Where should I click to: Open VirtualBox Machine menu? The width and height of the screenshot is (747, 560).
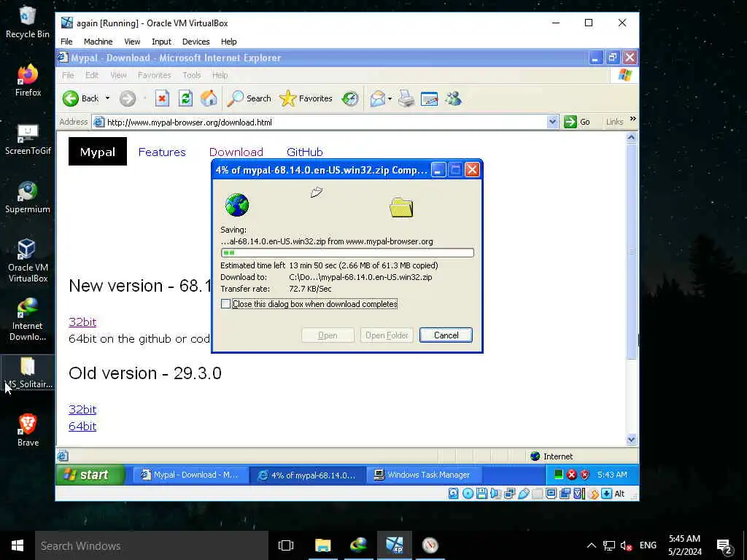coord(98,42)
